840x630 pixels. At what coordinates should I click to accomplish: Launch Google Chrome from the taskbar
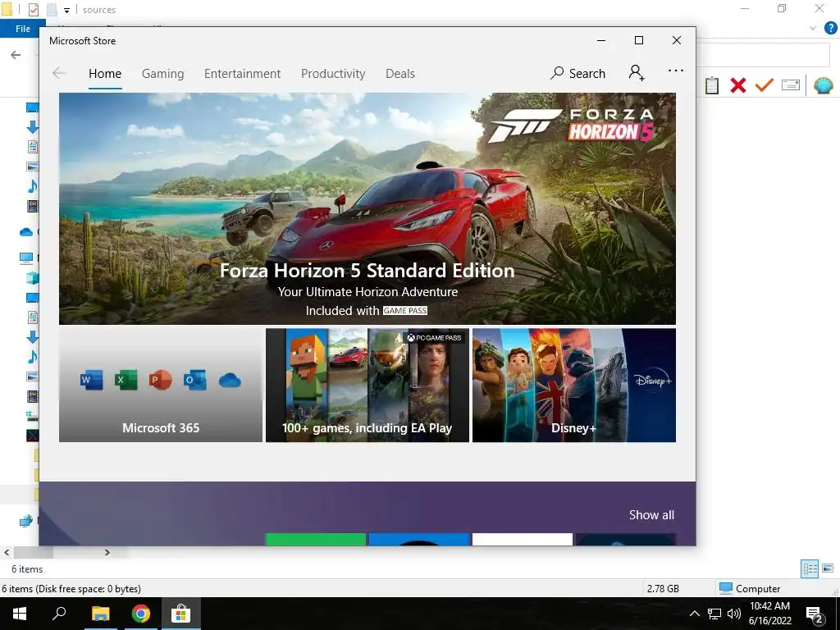tap(140, 614)
